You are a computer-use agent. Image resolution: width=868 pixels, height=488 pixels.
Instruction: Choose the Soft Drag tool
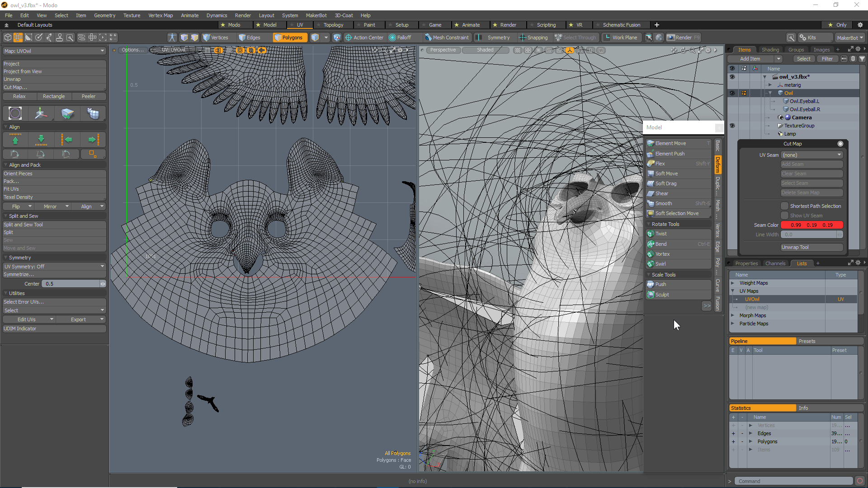679,183
